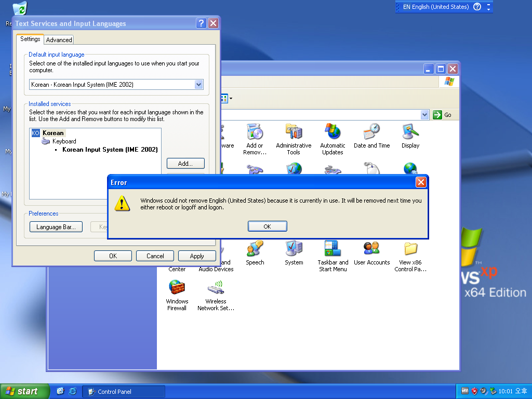Select Korean Input System (IME 2002) item
This screenshot has width=532, height=399.
[110, 150]
